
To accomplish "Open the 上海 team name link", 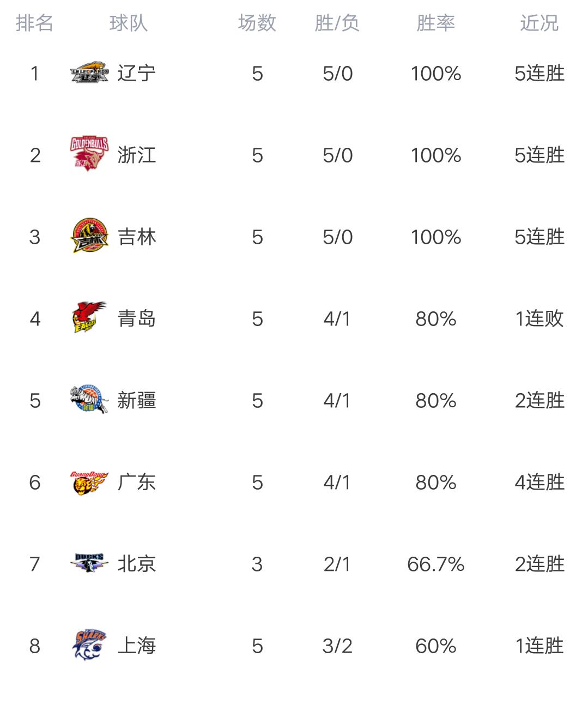I will click(x=137, y=646).
